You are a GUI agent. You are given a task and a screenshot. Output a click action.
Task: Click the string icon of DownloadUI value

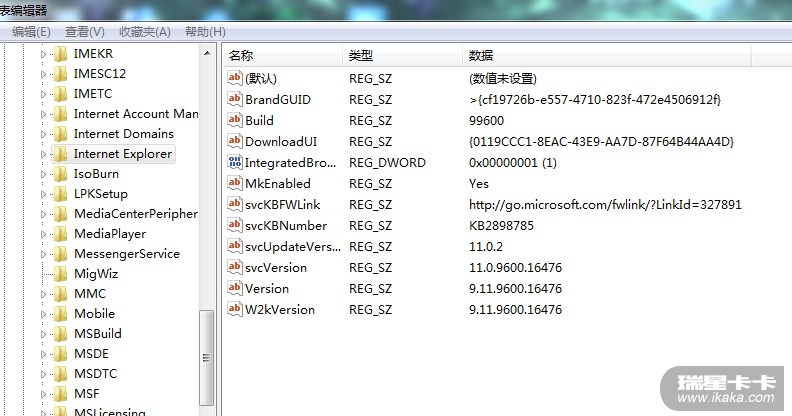tap(234, 141)
